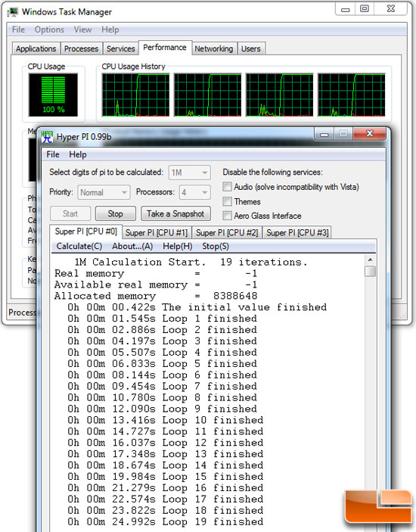The height and width of the screenshot is (532, 416).
Task: Minimize the Windows Task Manager window
Action: [345, 9]
